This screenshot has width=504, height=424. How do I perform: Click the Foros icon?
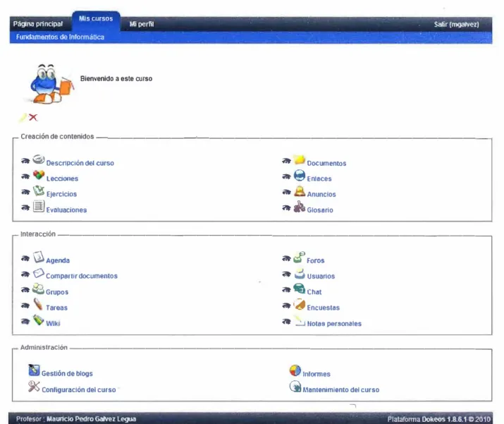point(300,257)
